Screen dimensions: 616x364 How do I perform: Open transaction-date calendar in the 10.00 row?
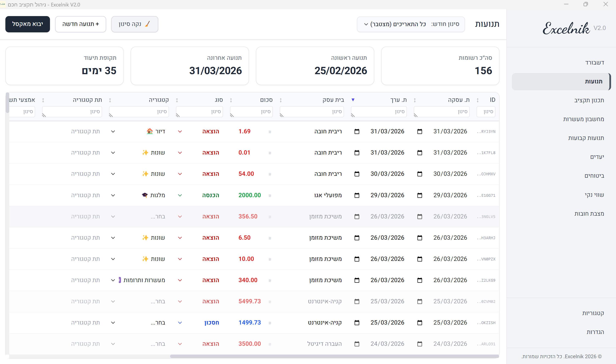pos(420,259)
